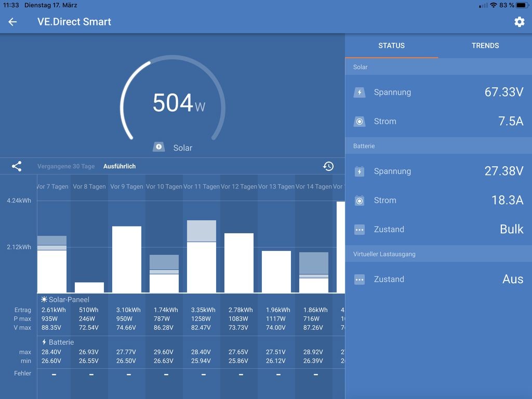Tap the 2.61kWh yield value
Viewport: 532px width, 399px height.
point(54,310)
